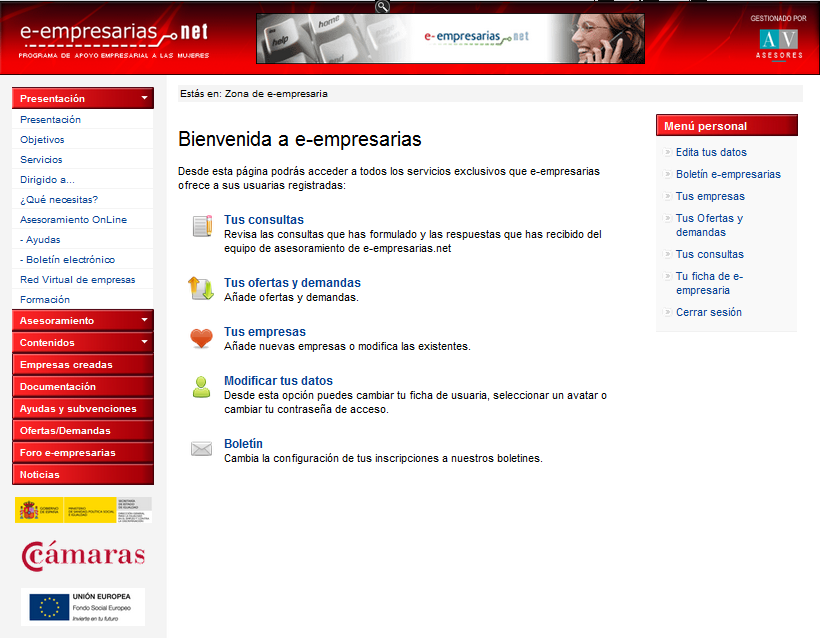The height and width of the screenshot is (638, 820).
Task: Click the Cámaras logo in sidebar
Action: tap(83, 555)
